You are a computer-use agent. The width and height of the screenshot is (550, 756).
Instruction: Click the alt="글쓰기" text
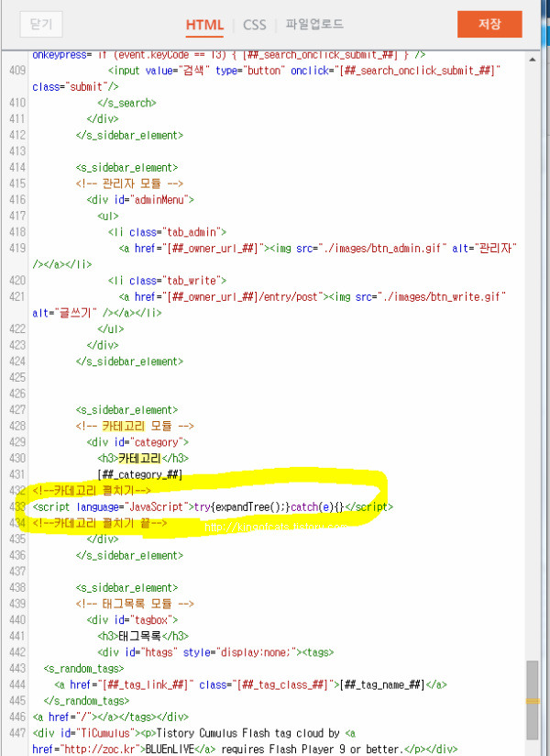pyautogui.click(x=64, y=313)
